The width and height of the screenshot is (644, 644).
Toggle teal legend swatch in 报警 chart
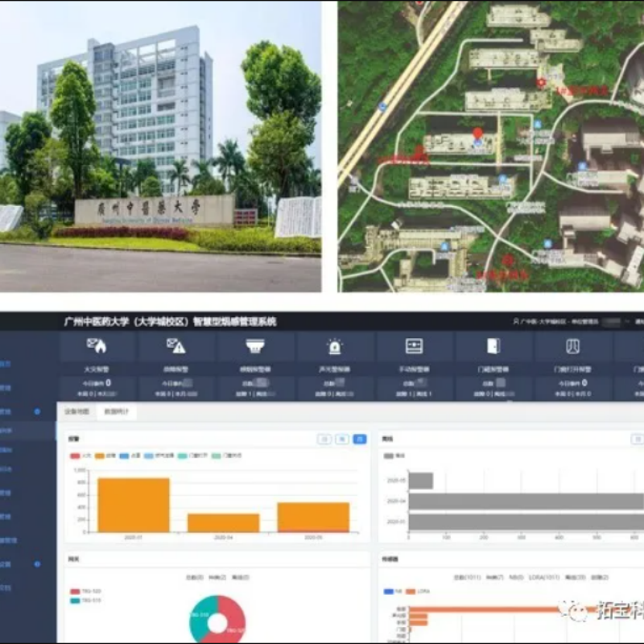coord(183,456)
